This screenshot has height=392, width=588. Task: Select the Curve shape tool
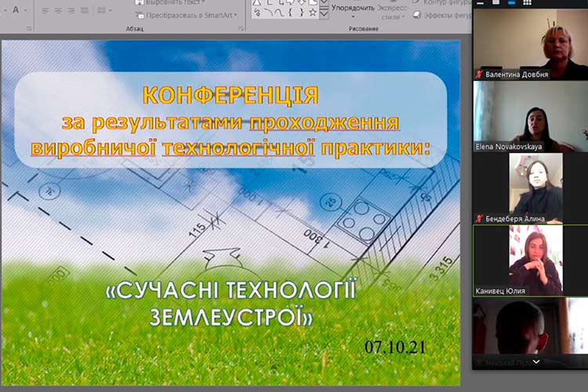coord(279,13)
